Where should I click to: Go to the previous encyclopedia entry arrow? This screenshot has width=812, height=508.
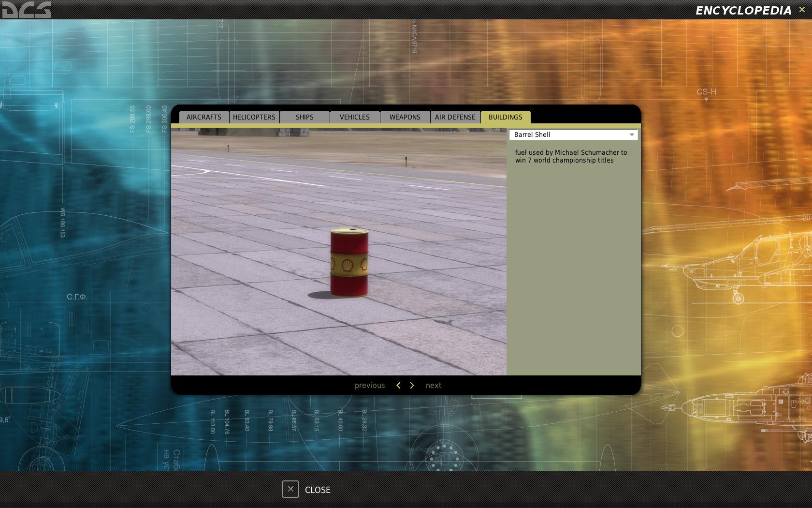pyautogui.click(x=398, y=385)
